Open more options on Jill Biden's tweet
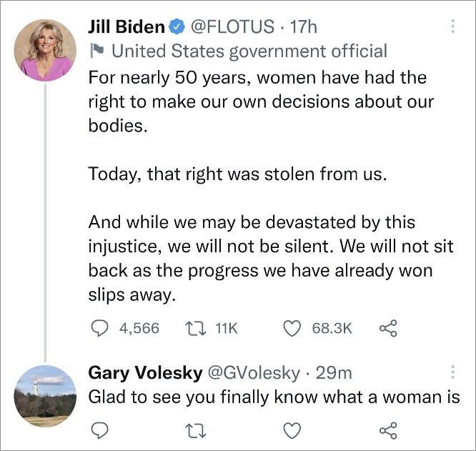 point(453,27)
